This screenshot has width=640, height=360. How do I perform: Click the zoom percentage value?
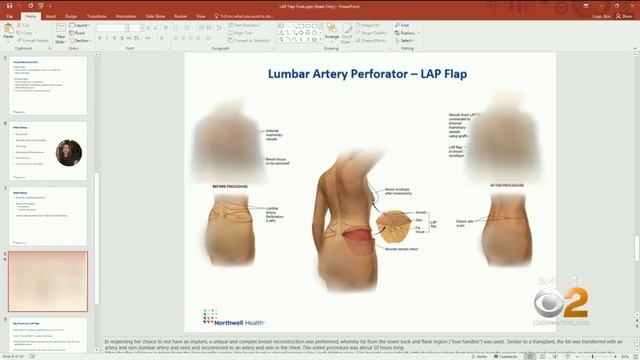[624, 356]
